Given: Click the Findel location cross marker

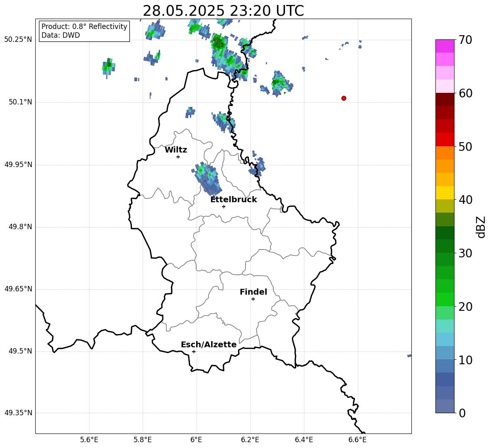Looking at the screenshot, I should click(253, 299).
